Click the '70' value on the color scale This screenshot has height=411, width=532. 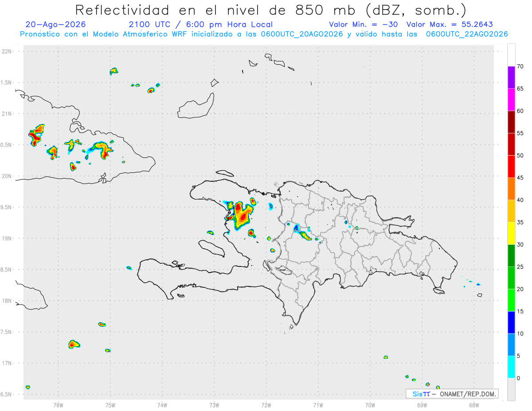point(520,67)
